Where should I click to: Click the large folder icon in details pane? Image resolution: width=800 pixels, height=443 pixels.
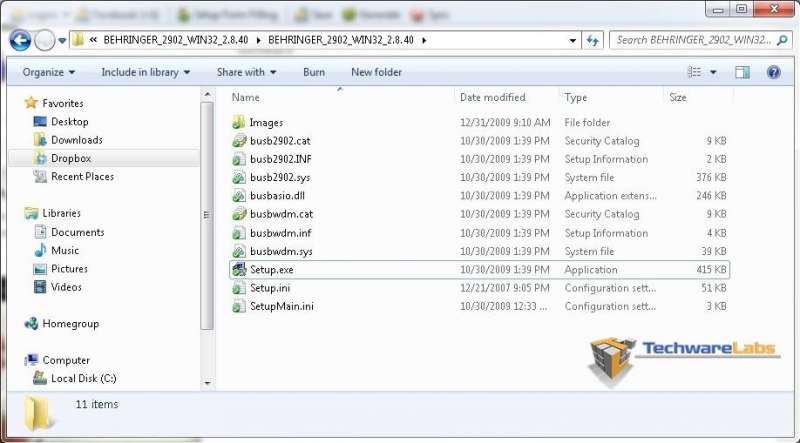(x=38, y=413)
